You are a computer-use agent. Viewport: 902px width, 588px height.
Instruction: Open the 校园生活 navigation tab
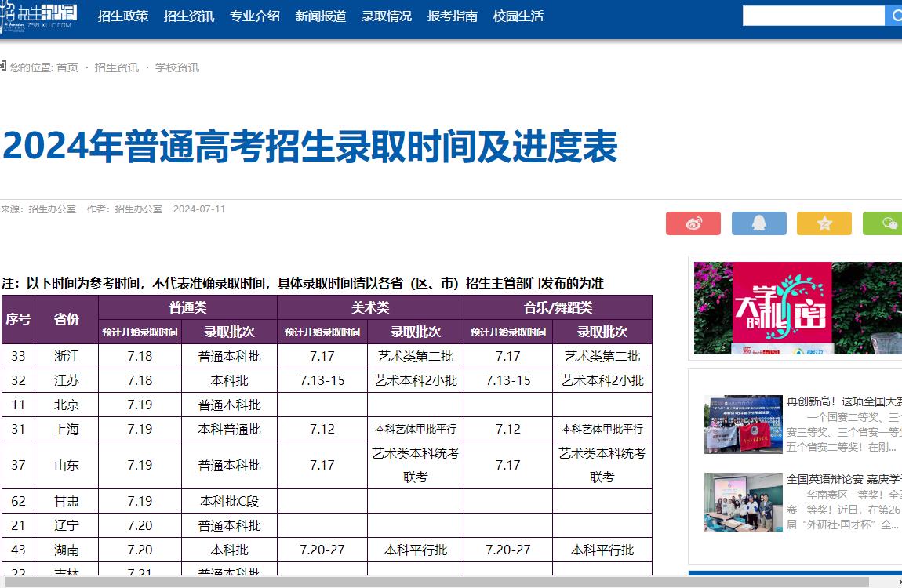[517, 15]
